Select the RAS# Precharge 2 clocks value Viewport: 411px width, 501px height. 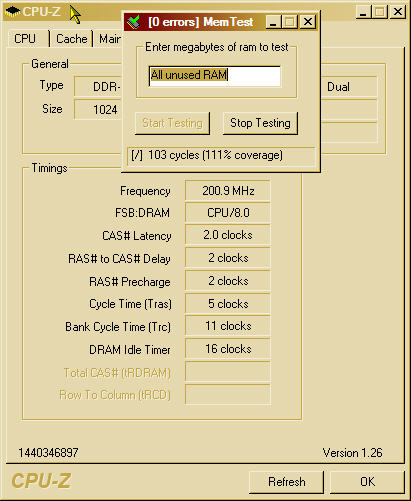228,281
